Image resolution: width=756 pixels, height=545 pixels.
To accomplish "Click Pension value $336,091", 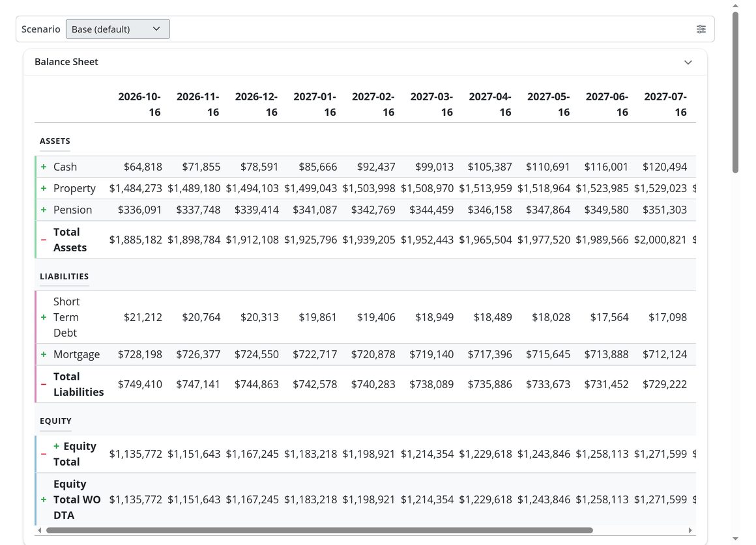I will pos(140,210).
